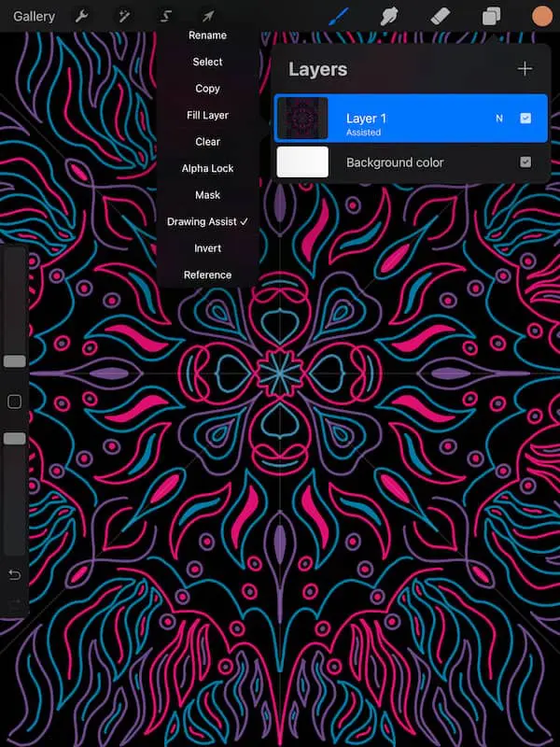Click the brush opacity slider handle
Image resolution: width=560 pixels, height=747 pixels.
[x=15, y=439]
